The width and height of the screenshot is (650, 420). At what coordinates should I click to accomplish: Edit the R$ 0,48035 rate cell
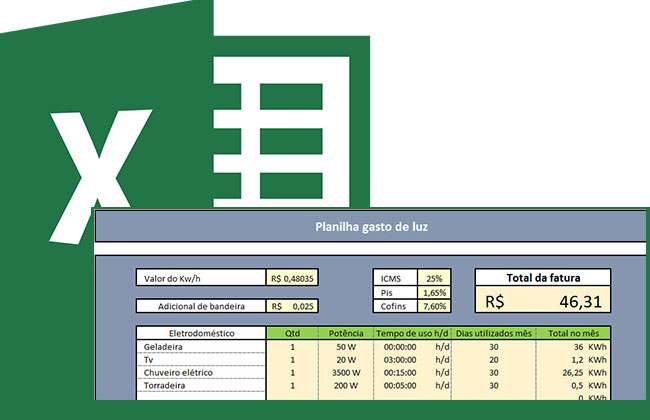292,278
